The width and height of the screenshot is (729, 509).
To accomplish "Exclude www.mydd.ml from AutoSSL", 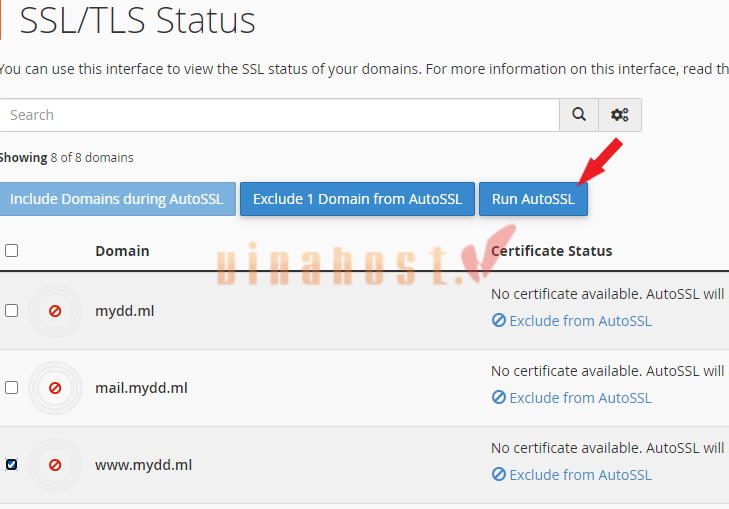I will (571, 475).
